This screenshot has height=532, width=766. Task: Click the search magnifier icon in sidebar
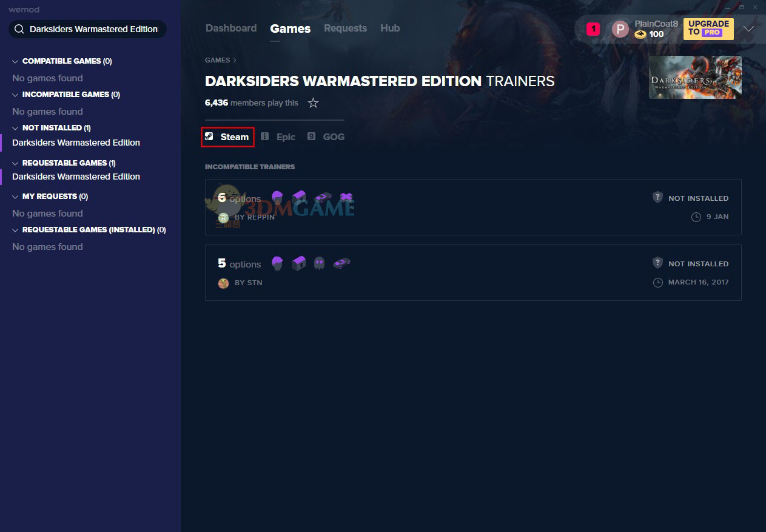coord(19,29)
